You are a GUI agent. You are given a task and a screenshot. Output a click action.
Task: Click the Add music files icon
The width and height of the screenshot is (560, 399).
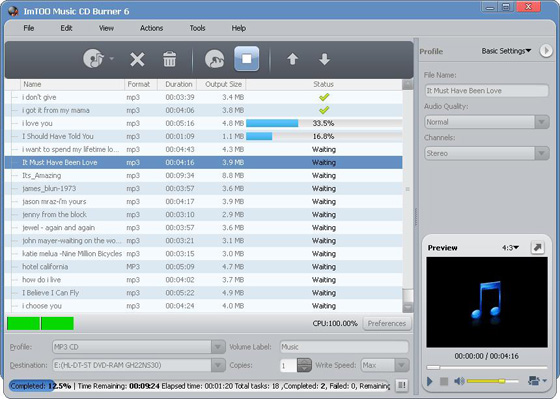[x=93, y=59]
